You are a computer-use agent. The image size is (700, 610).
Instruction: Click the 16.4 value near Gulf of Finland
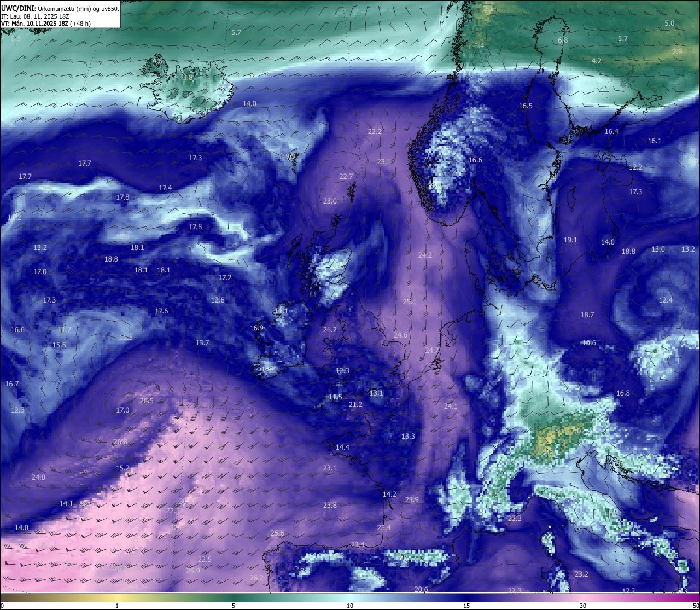click(x=611, y=132)
